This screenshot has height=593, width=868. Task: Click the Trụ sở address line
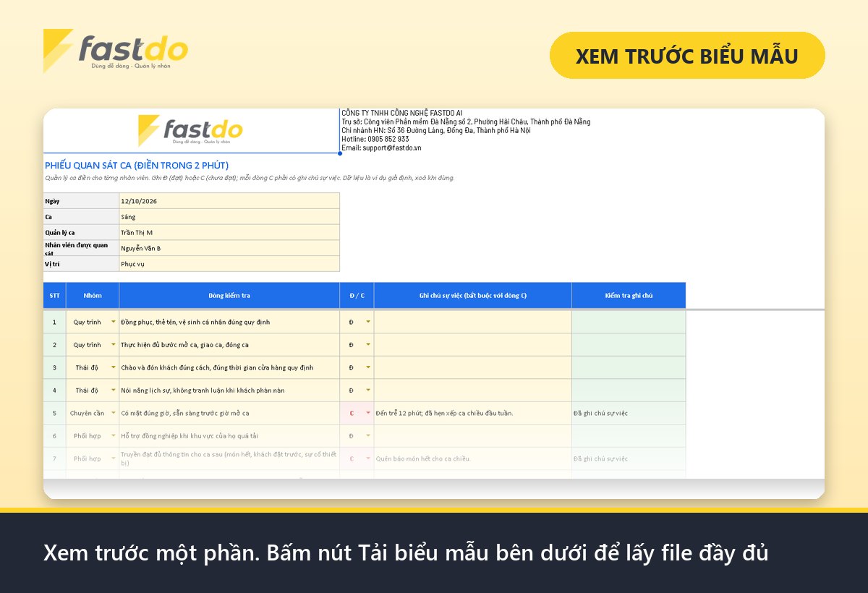tap(466, 121)
